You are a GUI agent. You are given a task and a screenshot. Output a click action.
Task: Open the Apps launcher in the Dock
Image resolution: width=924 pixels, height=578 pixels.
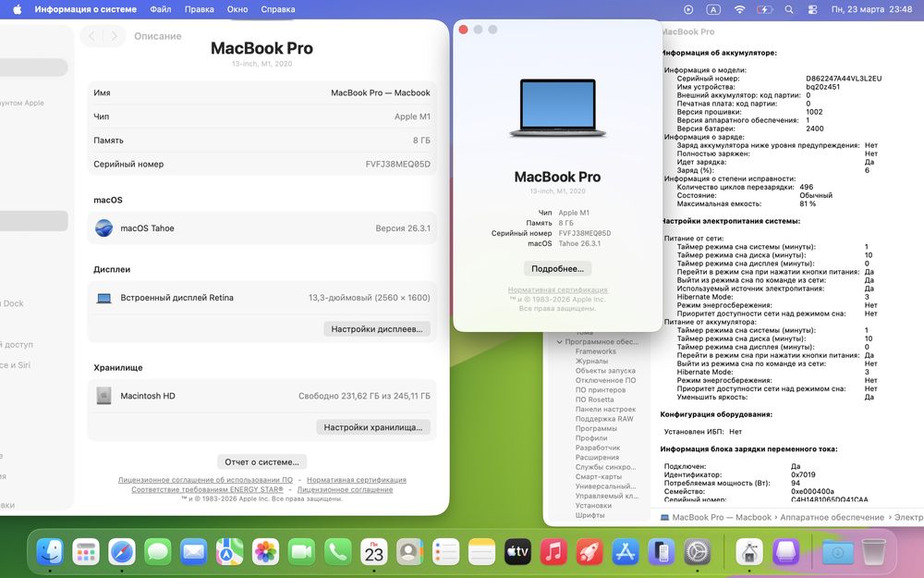tap(86, 552)
